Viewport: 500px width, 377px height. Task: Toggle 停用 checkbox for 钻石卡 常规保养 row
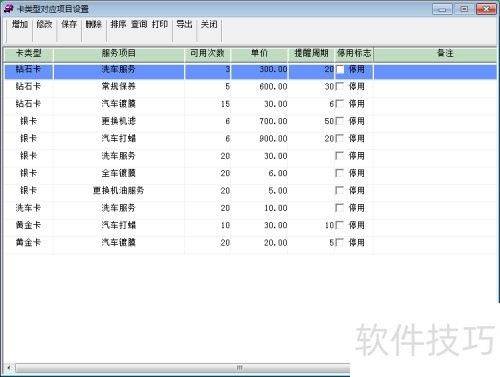coord(340,87)
